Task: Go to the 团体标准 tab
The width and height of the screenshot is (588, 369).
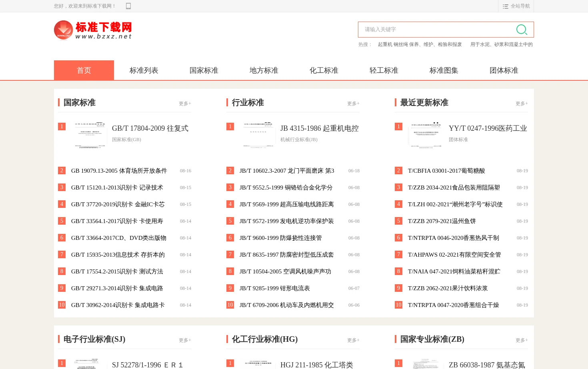Action: [504, 70]
